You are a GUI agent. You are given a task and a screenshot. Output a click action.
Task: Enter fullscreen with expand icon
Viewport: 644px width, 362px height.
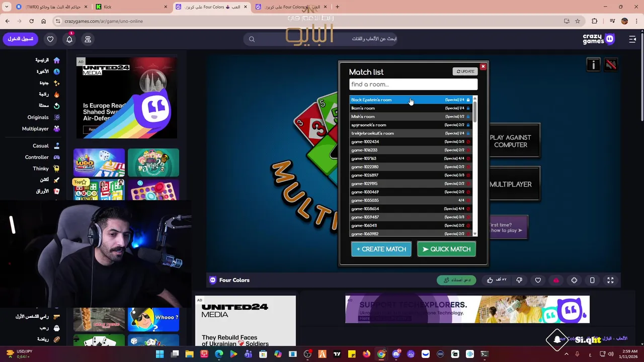pyautogui.click(x=610, y=280)
